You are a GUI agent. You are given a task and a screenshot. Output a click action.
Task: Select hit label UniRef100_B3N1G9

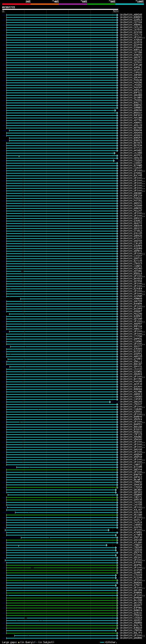coord(131,628)
